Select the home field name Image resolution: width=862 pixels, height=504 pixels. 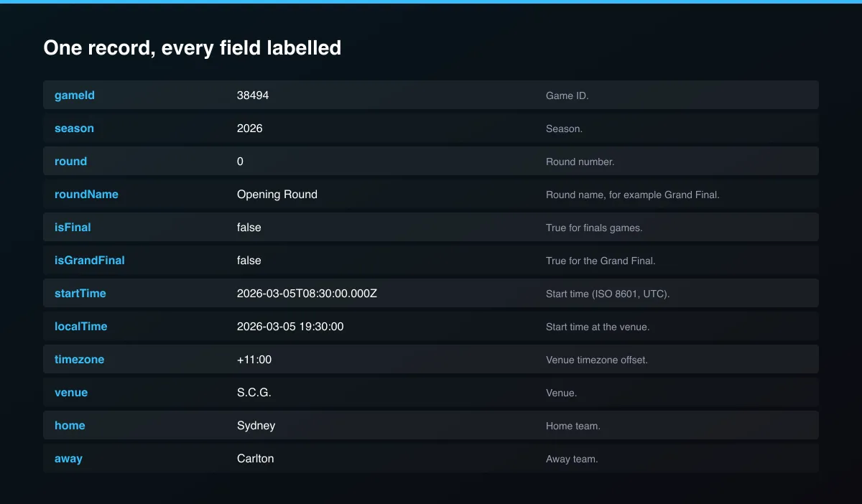[70, 426]
